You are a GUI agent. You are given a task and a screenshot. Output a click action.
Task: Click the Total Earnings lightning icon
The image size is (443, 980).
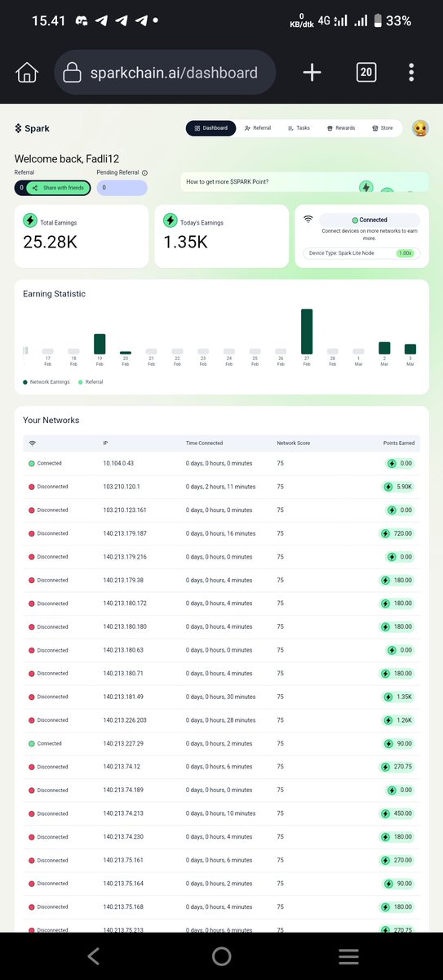(30, 220)
